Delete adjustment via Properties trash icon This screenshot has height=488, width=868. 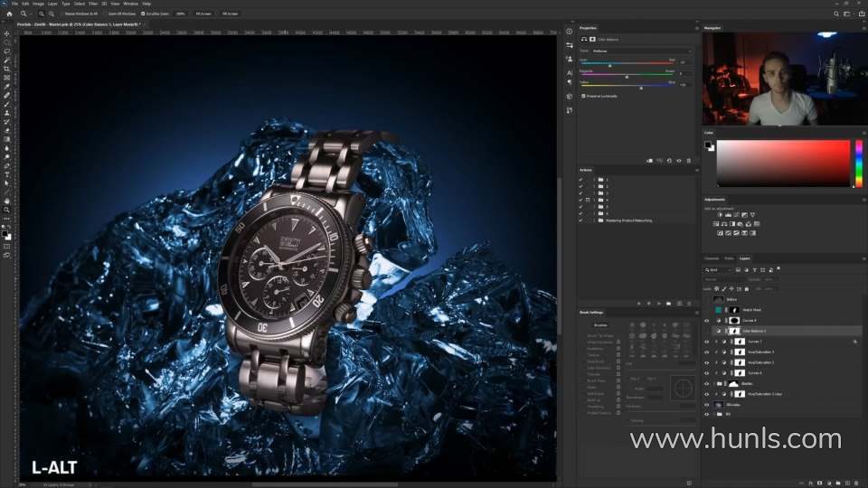[x=688, y=161]
